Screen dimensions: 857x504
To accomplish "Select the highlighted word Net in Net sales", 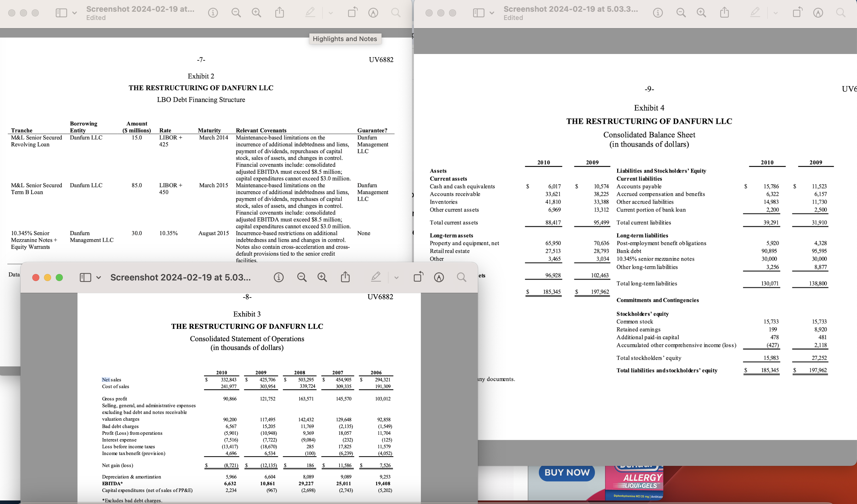I will (106, 380).
